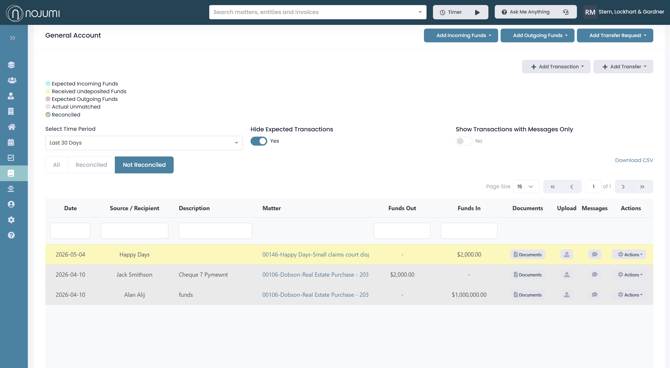Open Add Transaction dropdown
670x368 pixels.
coord(556,67)
